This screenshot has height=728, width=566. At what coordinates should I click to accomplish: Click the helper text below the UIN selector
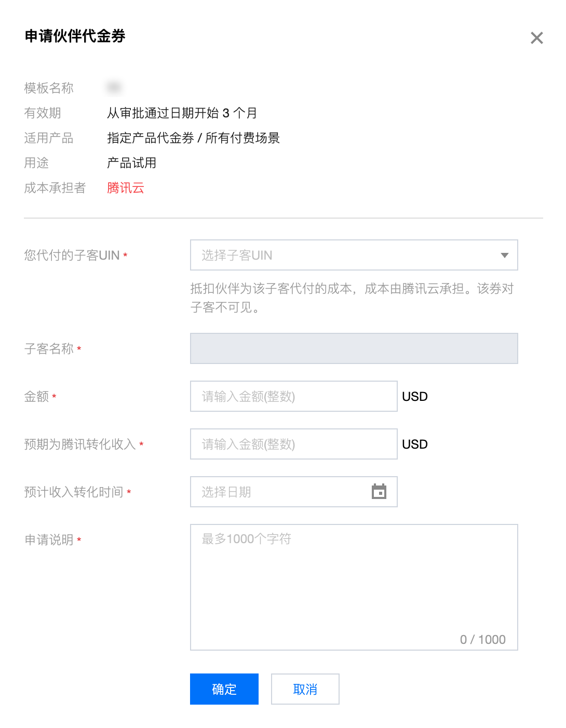pyautogui.click(x=352, y=298)
